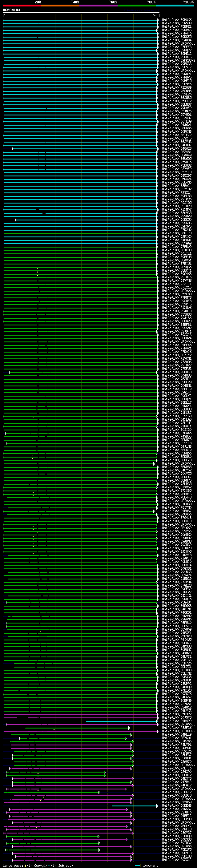Image resolution: width=197 pixels, height=868 pixels.
Task: Select hit label UniRef100_B8BCT1
Action: 177,271
